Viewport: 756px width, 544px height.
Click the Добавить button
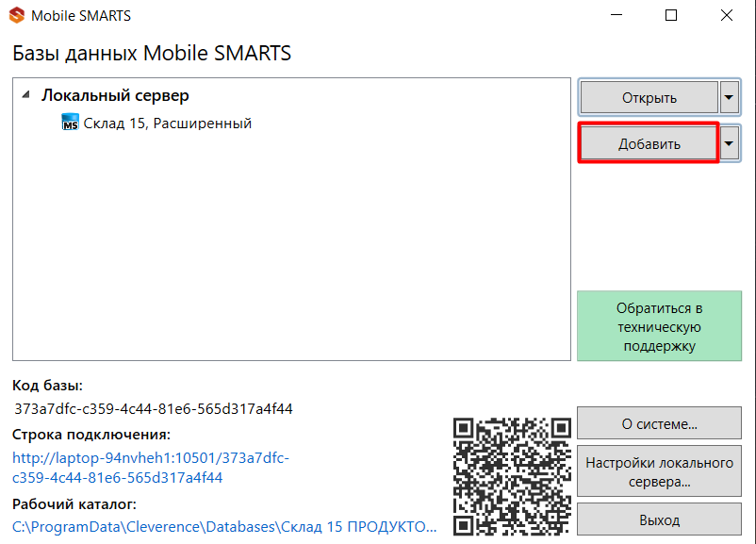click(649, 143)
